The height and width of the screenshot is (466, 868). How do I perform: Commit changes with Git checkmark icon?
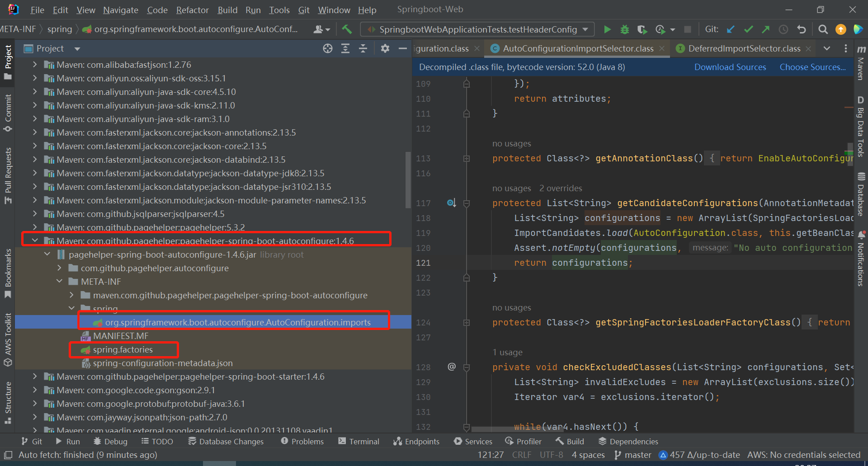748,29
